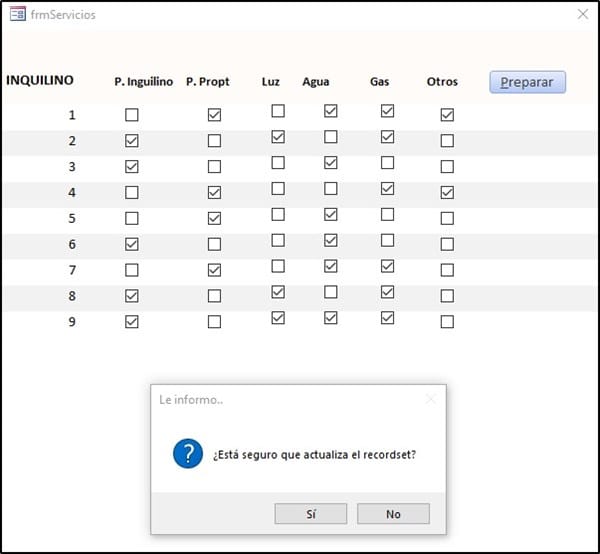Confirm update by clicking Sí
The image size is (600, 554).
[311, 514]
